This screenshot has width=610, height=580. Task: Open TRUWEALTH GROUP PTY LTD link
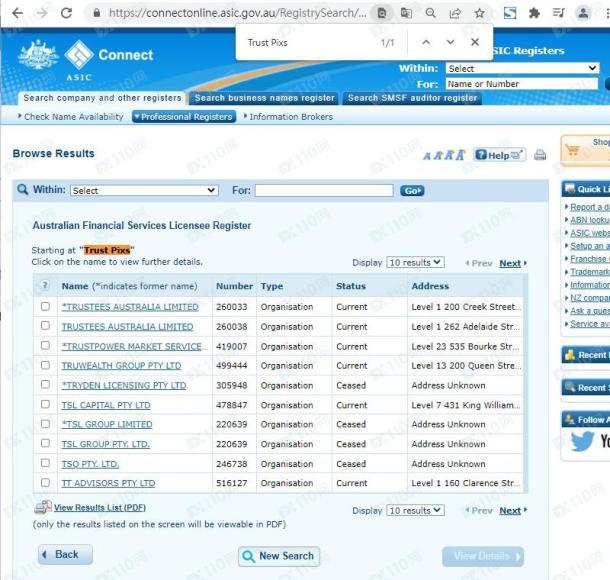(121, 366)
